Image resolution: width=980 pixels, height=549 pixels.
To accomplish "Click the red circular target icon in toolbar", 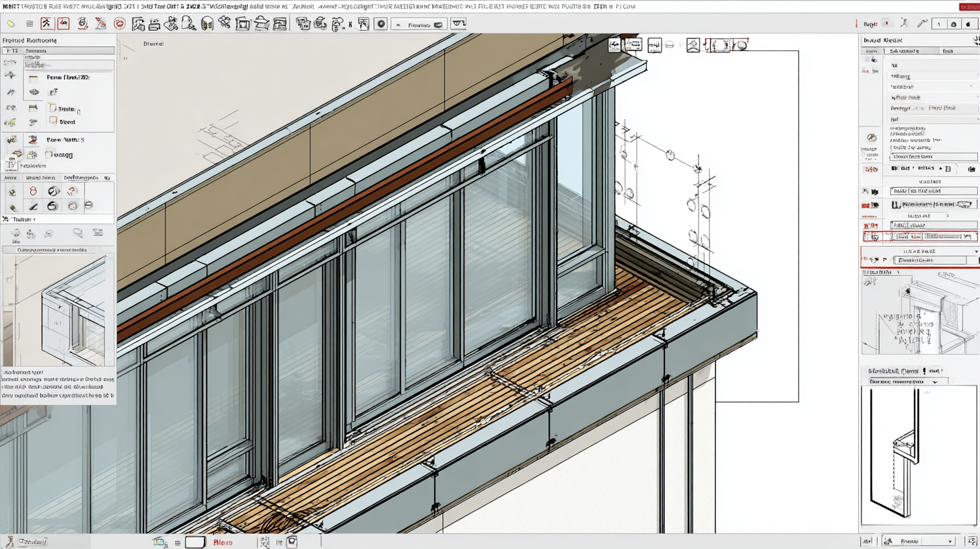I will click(x=120, y=24).
